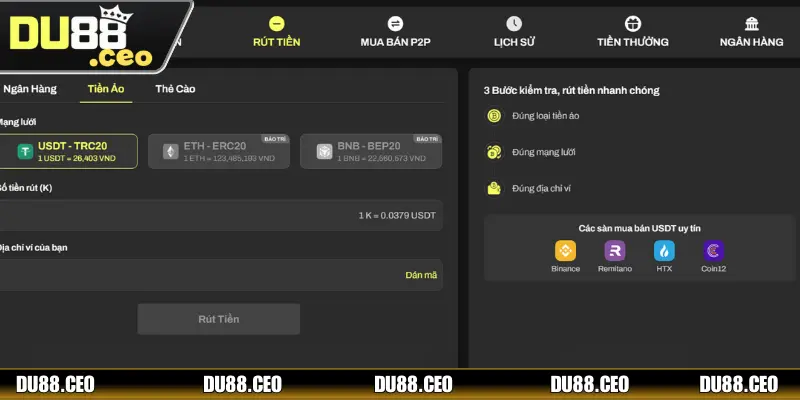Switch to the Thẻ Cào tab
The width and height of the screenshot is (800, 400).
coord(175,89)
